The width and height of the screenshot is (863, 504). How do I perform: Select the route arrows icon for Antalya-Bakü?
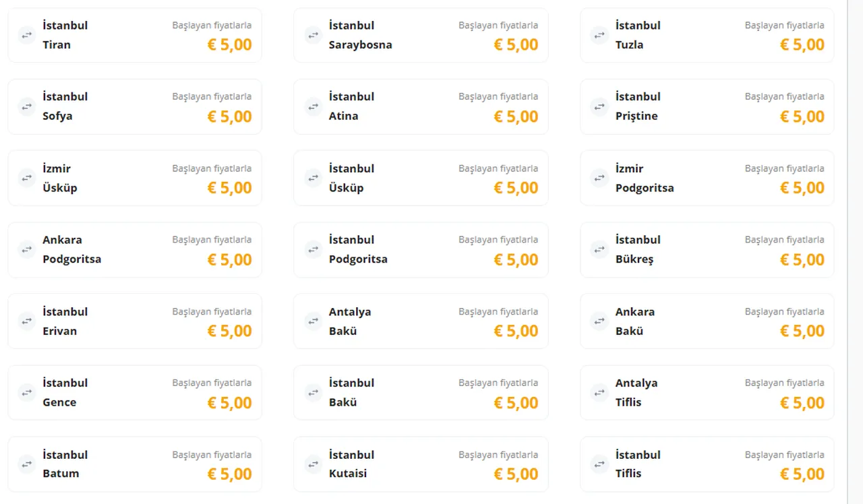coord(313,321)
